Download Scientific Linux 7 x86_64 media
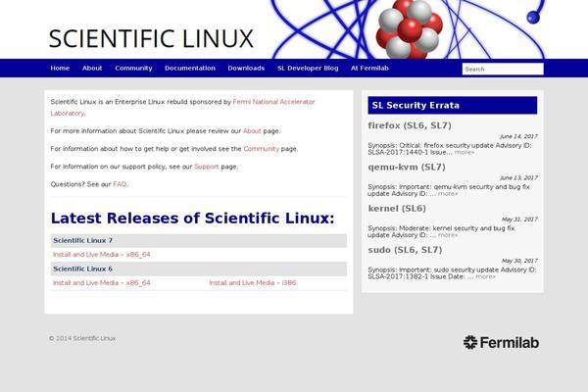Viewport: 588px width, 392px height. coord(102,255)
